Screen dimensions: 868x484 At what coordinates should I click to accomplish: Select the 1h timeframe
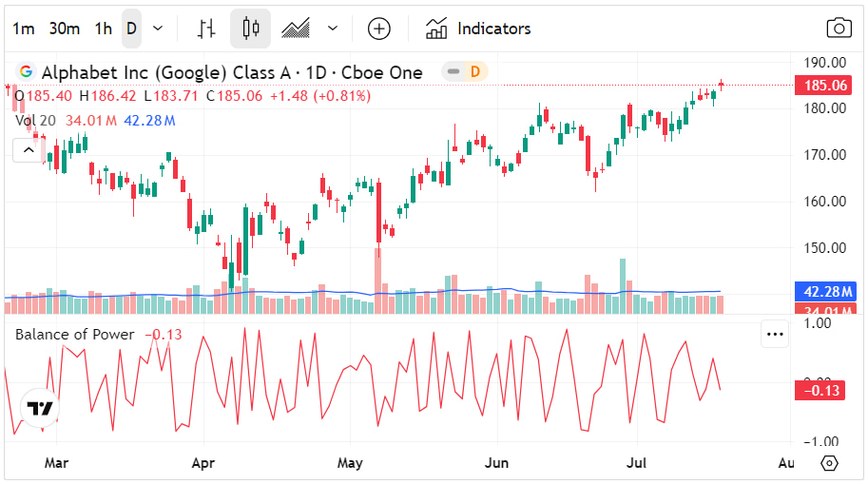(x=103, y=29)
